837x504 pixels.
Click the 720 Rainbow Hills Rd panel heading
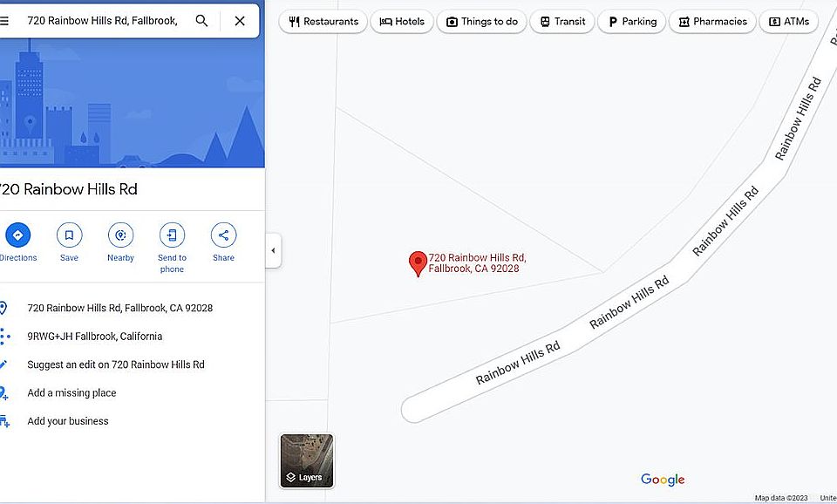68,189
